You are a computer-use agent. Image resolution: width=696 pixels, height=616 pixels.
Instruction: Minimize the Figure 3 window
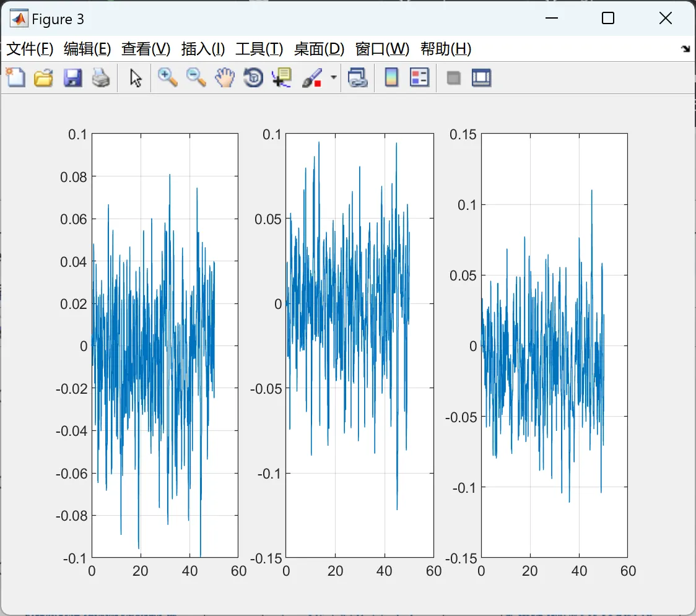coord(552,18)
